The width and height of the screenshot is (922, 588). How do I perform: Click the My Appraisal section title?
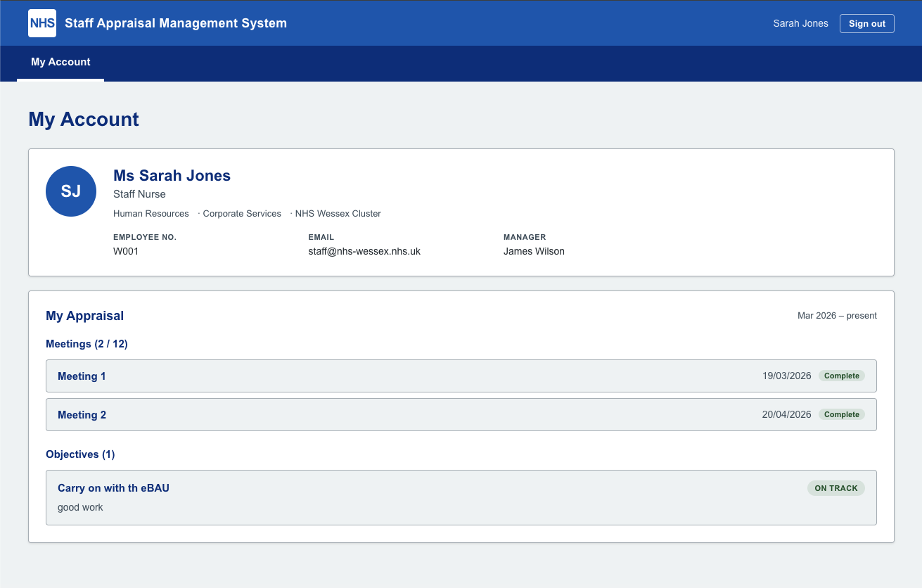pyautogui.click(x=84, y=316)
